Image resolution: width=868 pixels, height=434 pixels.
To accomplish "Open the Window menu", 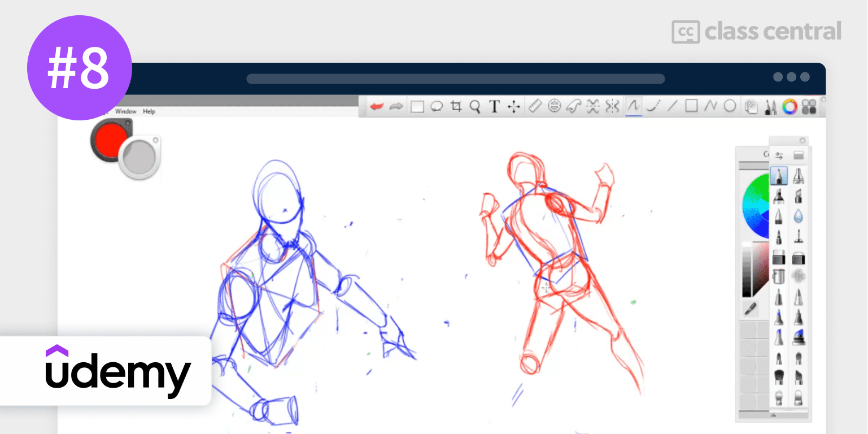I will point(125,112).
